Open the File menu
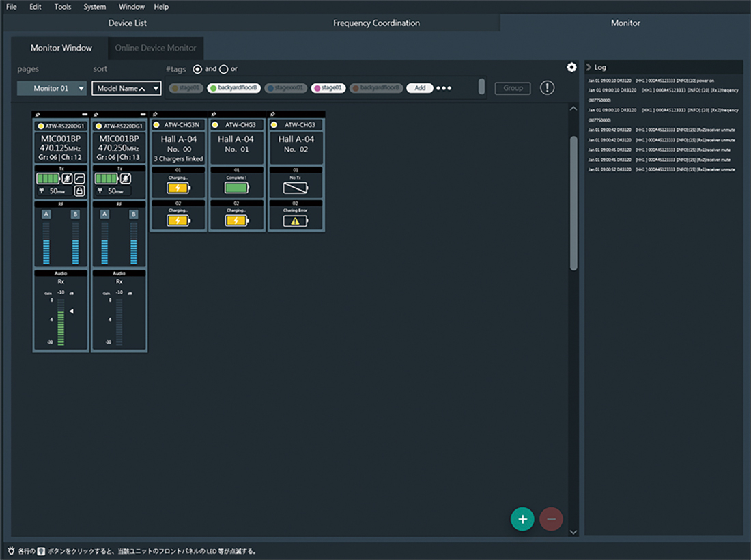Screen dimensions: 751x560 [x=11, y=7]
